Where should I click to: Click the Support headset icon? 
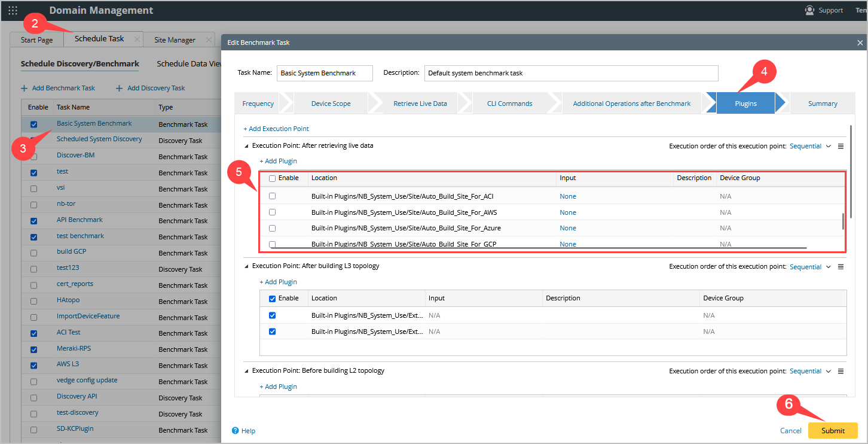coord(809,10)
